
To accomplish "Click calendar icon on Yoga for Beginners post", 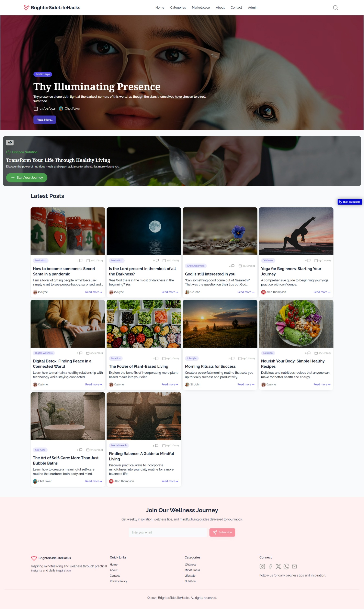I will click(316, 260).
